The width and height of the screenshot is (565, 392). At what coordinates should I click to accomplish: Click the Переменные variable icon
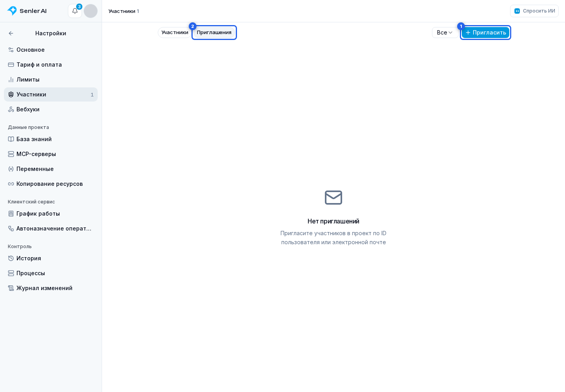(11, 169)
